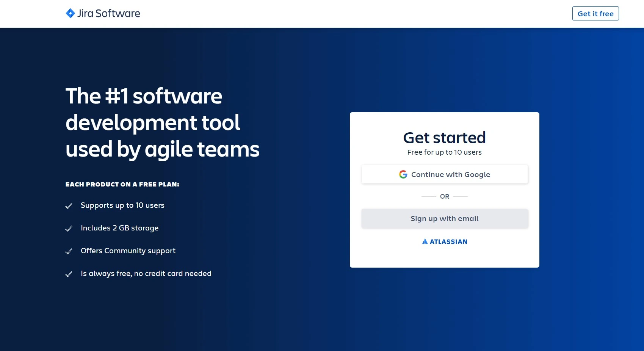Click the OR separator label
Viewport: 644px width, 351px height.
click(445, 196)
